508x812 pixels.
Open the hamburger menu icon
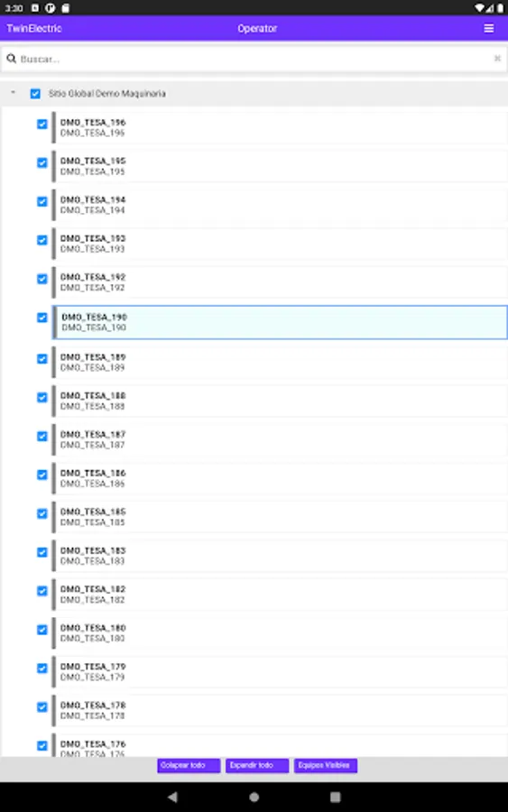tap(488, 29)
